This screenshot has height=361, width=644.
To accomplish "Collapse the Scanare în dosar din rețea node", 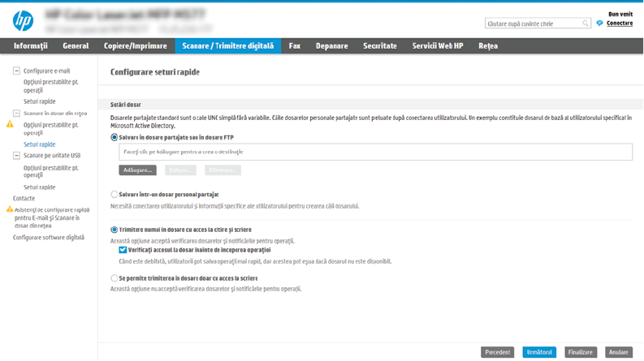I will pyautogui.click(x=16, y=114).
